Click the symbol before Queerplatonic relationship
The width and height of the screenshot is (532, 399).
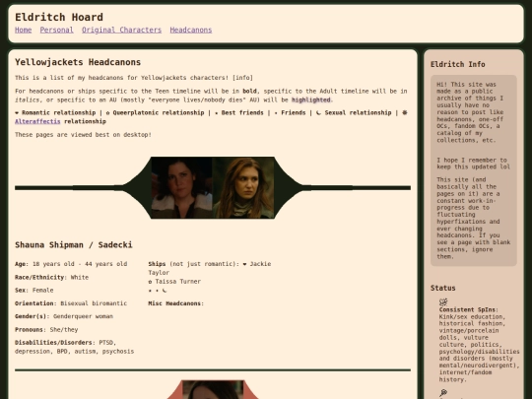108,113
